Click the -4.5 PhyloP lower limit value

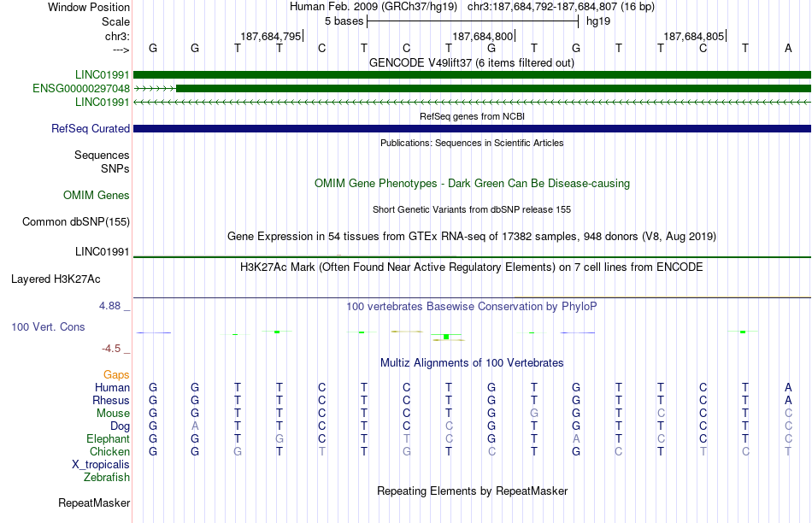[111, 349]
